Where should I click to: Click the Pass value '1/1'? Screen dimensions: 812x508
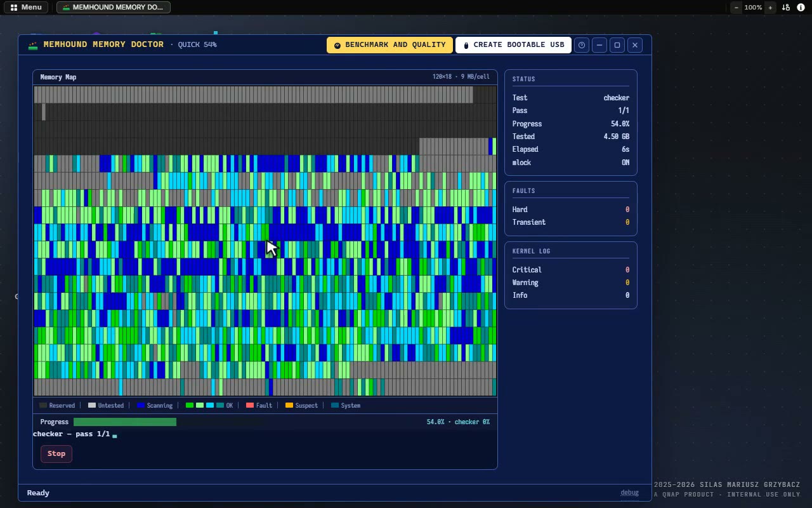(624, 110)
